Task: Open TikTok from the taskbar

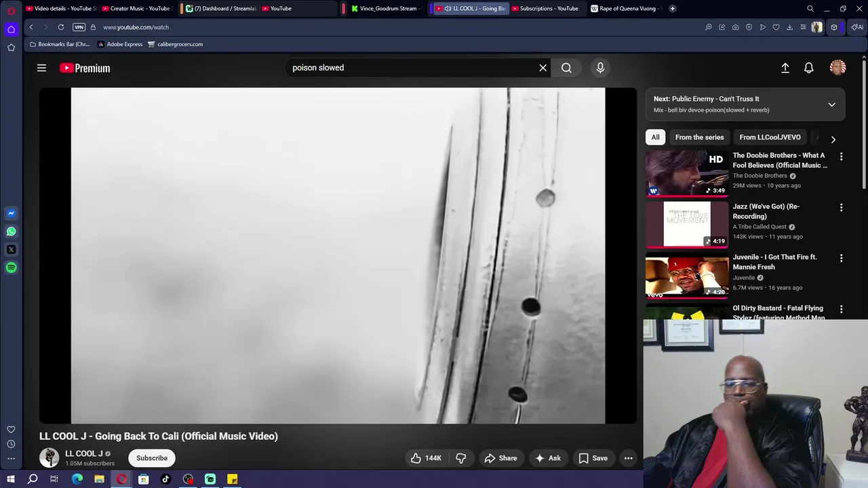Action: point(165,479)
